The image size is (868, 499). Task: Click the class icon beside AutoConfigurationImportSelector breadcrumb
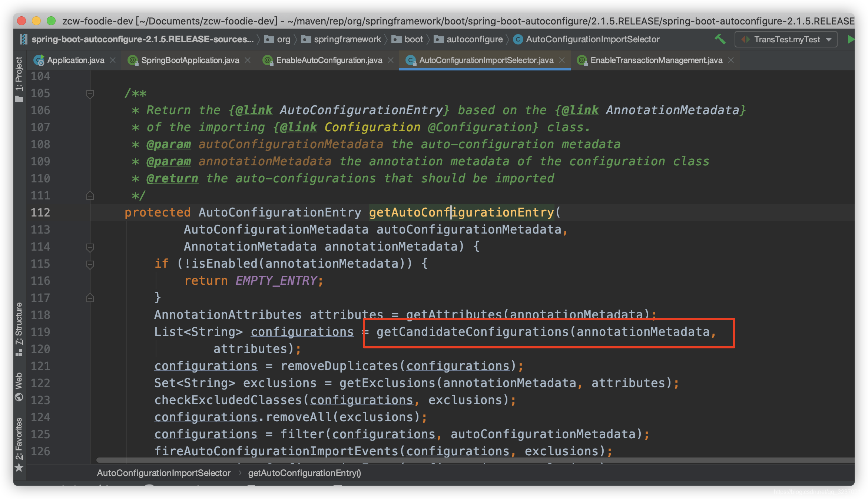tap(518, 39)
